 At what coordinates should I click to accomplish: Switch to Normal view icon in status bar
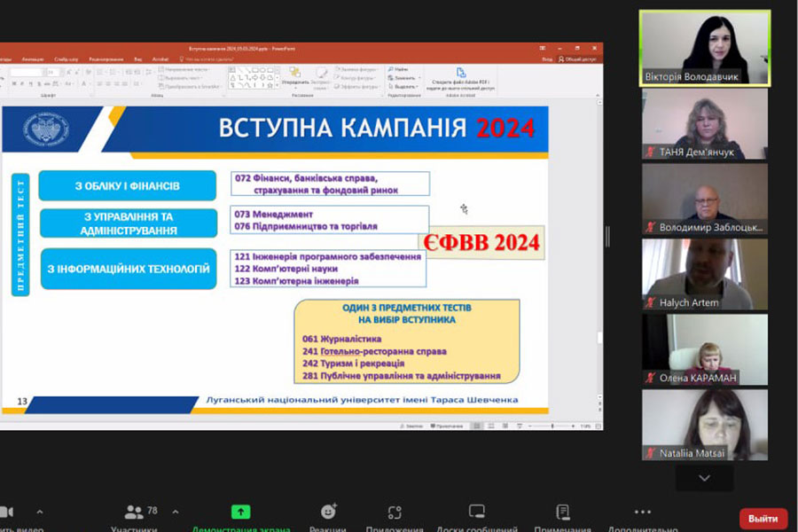tap(477, 426)
